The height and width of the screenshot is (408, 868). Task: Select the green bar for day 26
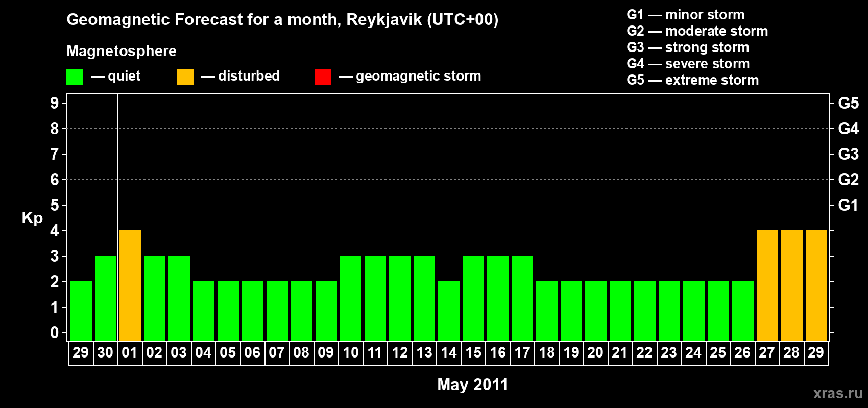click(743, 311)
